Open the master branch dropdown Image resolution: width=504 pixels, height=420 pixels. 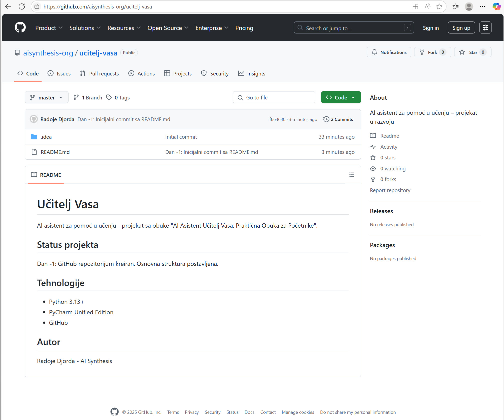(x=47, y=97)
